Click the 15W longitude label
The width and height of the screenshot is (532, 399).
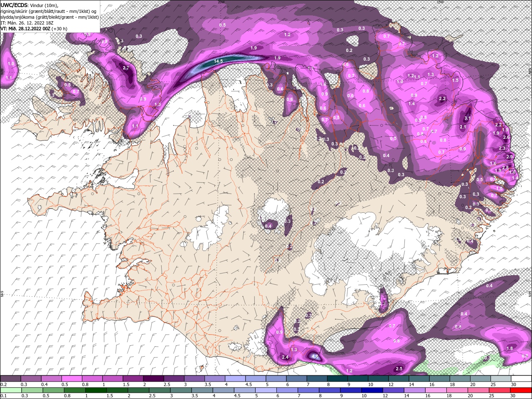click(440, 2)
